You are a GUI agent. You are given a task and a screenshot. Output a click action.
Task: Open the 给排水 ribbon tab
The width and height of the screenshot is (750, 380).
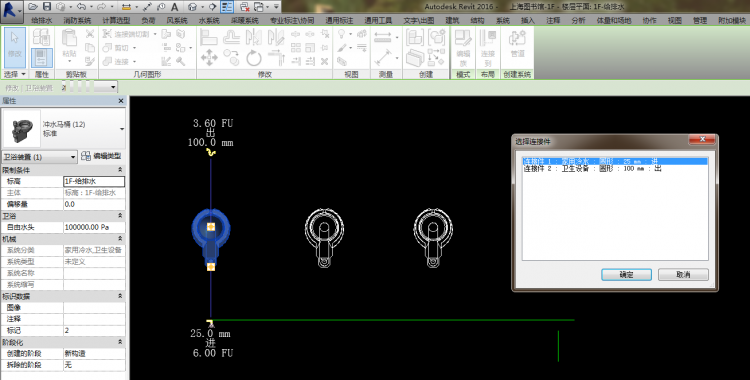42,20
